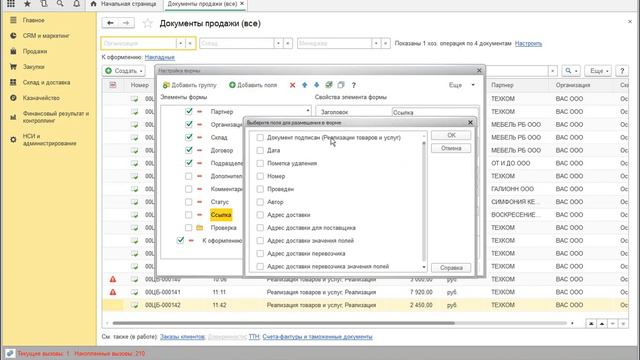Image resolution: width=640 pixels, height=360 pixels.
Task: Open Склад filter dropdown arrow
Action: pyautogui.click(x=278, y=43)
